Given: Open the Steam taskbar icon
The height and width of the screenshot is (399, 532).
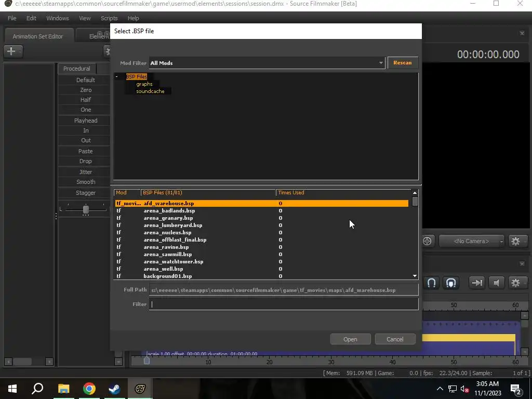Looking at the screenshot, I should [114, 389].
